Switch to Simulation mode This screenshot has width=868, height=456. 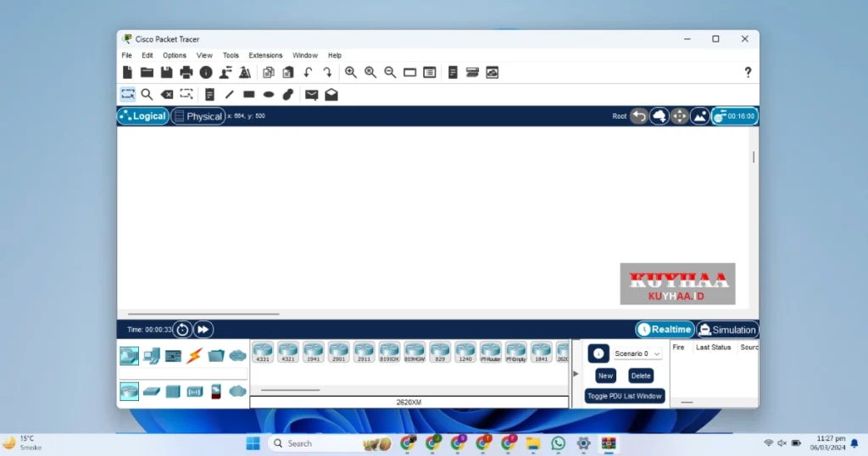pyautogui.click(x=727, y=330)
